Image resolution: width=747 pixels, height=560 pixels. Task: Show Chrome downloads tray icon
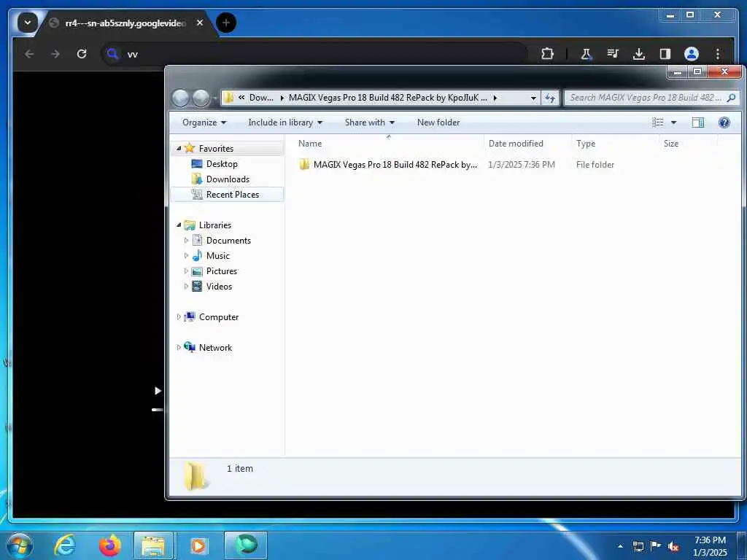point(639,54)
